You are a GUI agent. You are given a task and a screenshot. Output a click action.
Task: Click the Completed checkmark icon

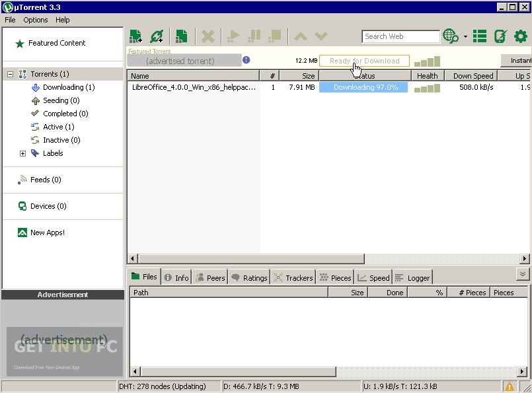(35, 113)
